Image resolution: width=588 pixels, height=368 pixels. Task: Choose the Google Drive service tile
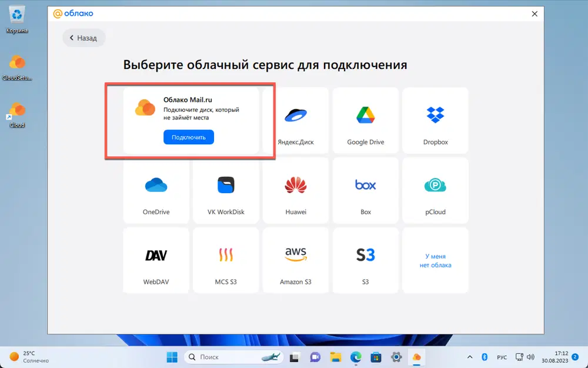(365, 121)
